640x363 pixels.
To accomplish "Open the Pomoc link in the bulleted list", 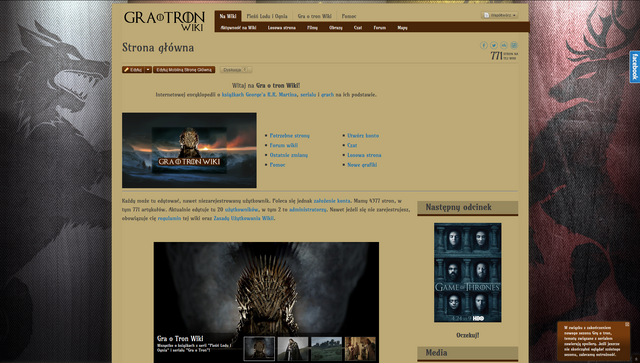I will coord(277,165).
